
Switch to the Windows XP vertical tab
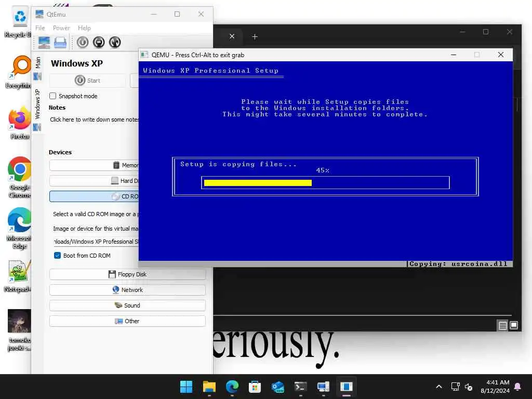pyautogui.click(x=37, y=109)
